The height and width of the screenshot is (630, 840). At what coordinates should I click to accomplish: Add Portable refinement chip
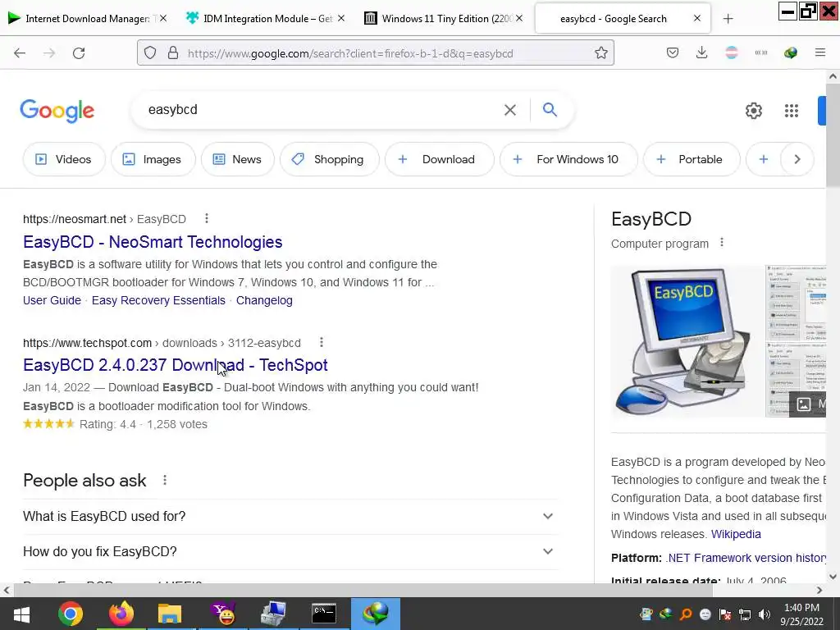(692, 159)
